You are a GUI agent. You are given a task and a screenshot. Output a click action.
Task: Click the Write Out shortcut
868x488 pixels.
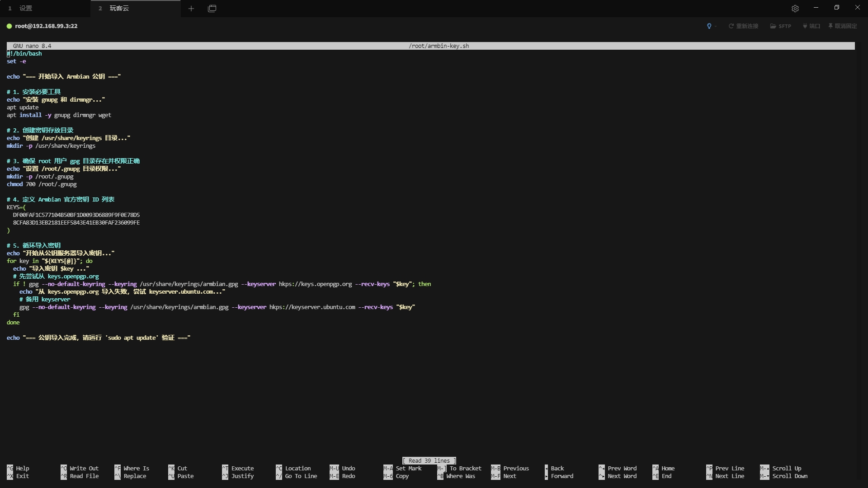click(x=80, y=469)
